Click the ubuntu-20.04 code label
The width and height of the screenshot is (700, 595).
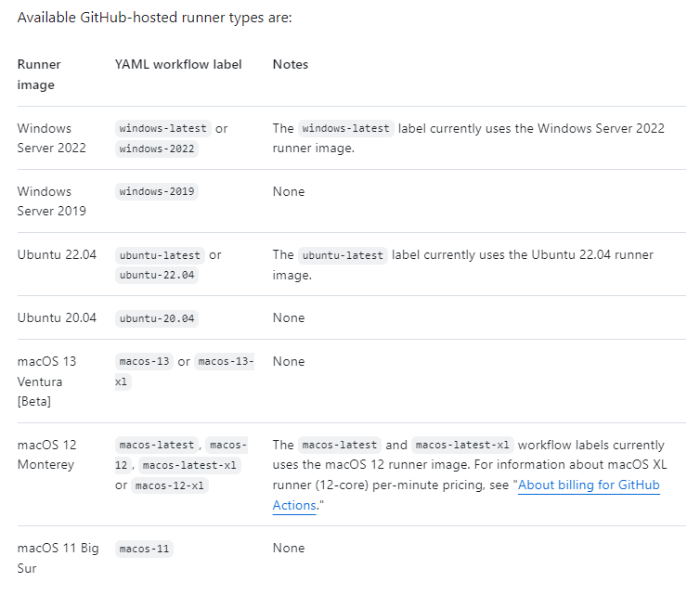pos(157,318)
